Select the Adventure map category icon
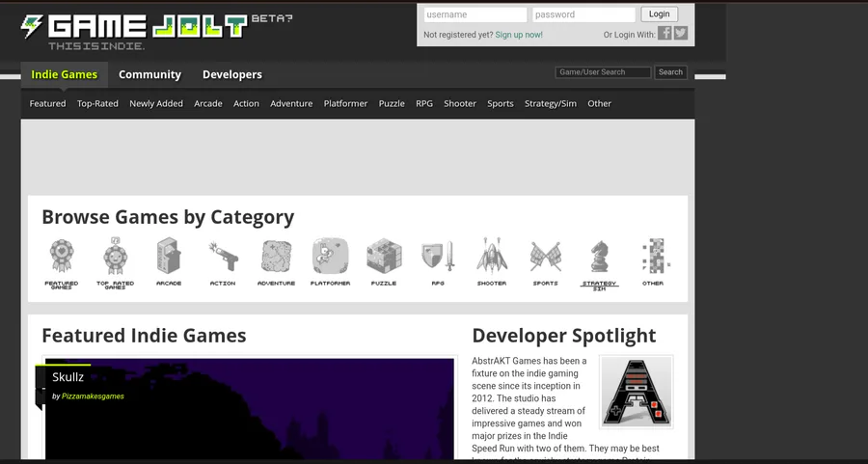The width and height of the screenshot is (868, 464). coord(276,256)
